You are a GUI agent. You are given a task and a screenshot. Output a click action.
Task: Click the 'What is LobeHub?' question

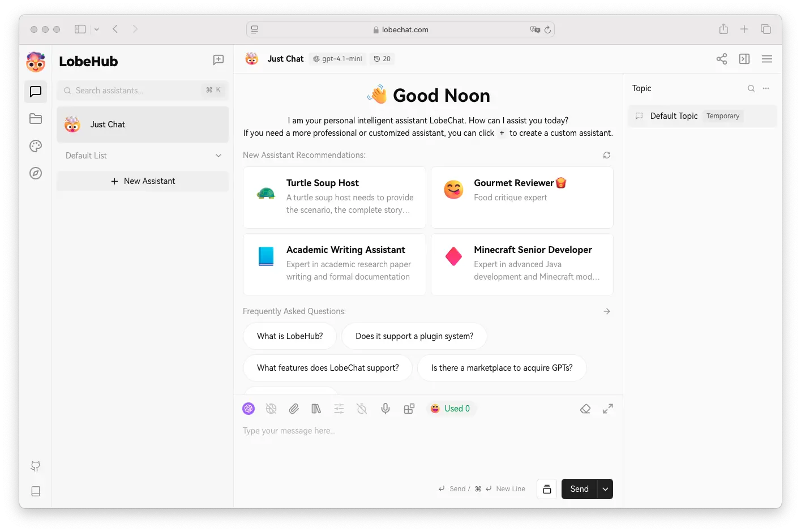click(290, 336)
